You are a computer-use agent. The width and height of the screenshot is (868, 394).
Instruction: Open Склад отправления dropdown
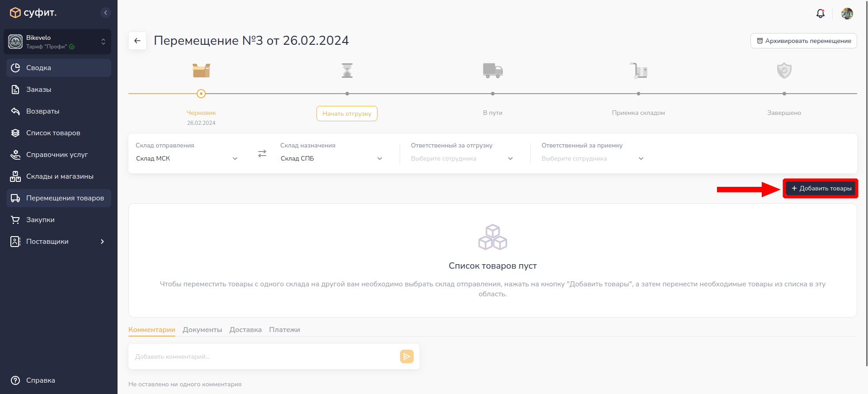(187, 158)
